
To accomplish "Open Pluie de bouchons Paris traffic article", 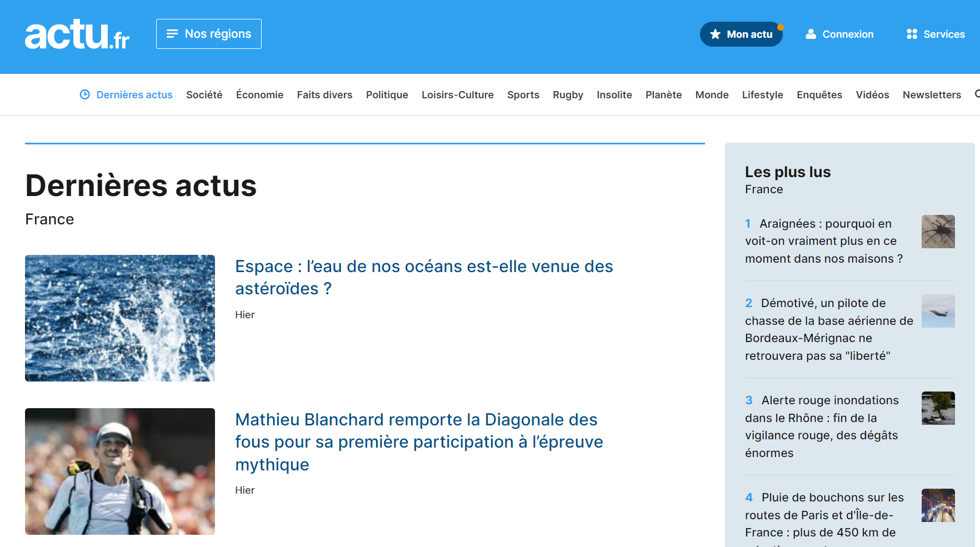I will tap(824, 518).
